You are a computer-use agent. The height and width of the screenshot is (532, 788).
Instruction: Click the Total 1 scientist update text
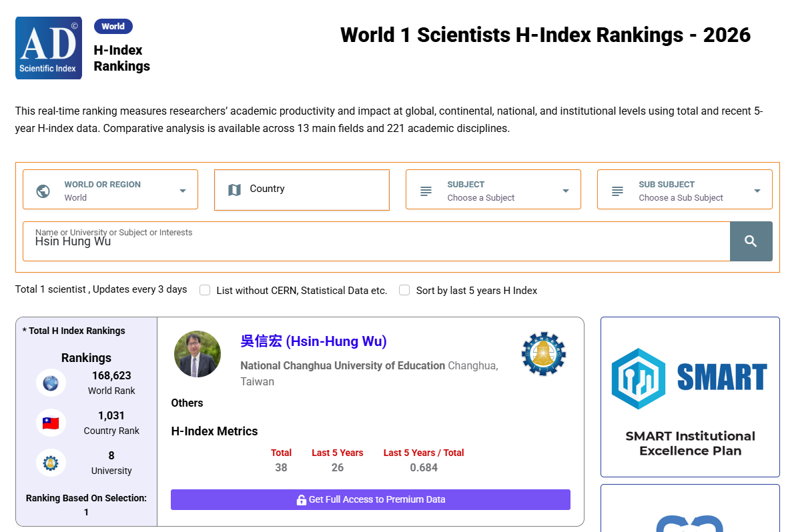[x=101, y=289]
